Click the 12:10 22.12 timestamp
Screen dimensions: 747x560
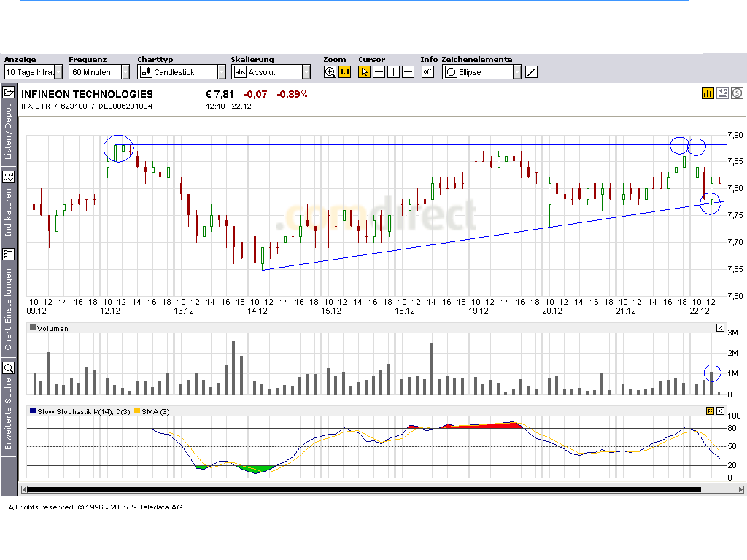point(228,106)
